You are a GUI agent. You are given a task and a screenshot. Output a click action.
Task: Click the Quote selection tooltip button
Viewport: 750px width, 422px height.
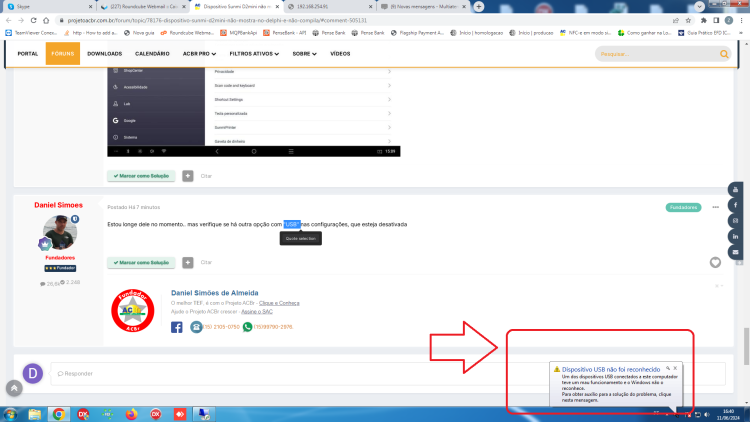point(300,238)
